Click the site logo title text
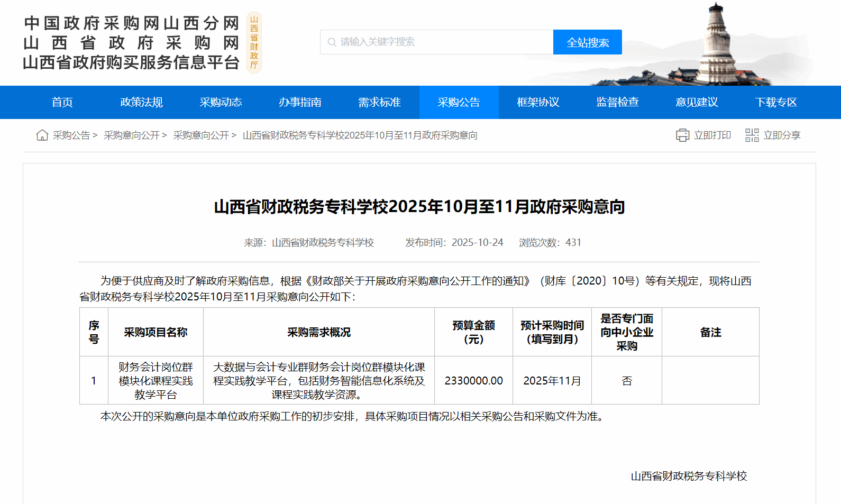This screenshot has width=841, height=504. pyautogui.click(x=131, y=42)
